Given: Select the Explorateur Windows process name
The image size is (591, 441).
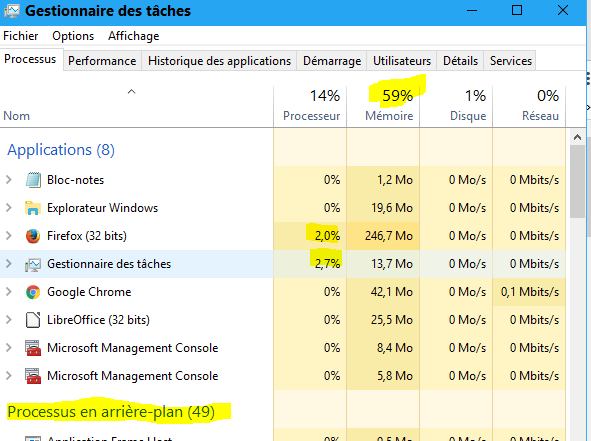Looking at the screenshot, I should point(103,208).
